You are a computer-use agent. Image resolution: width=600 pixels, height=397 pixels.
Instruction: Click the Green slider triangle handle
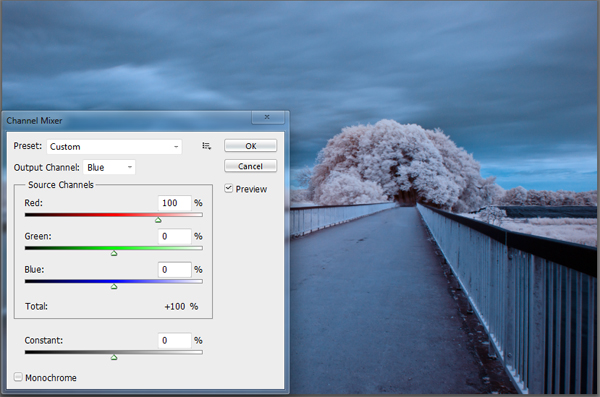point(114,253)
